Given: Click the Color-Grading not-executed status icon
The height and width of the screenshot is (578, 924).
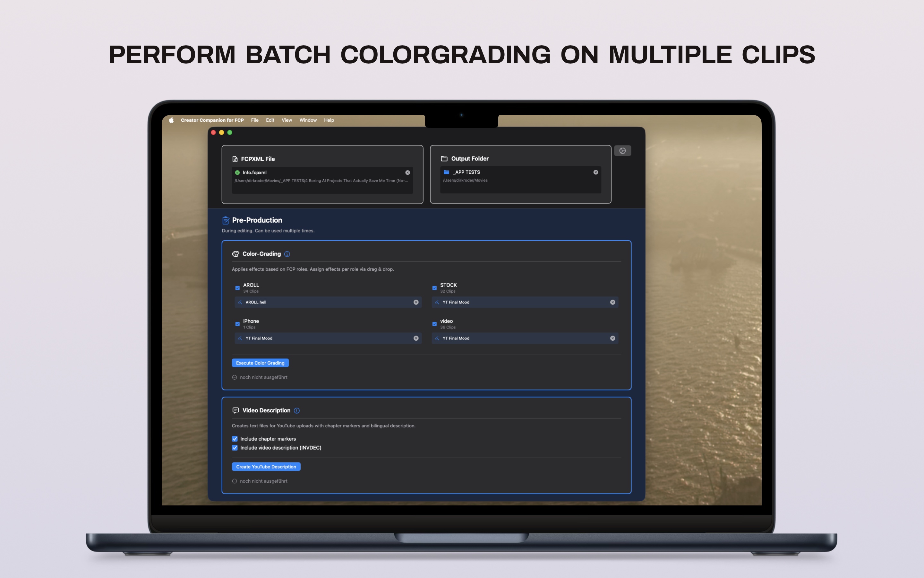Looking at the screenshot, I should point(235,377).
